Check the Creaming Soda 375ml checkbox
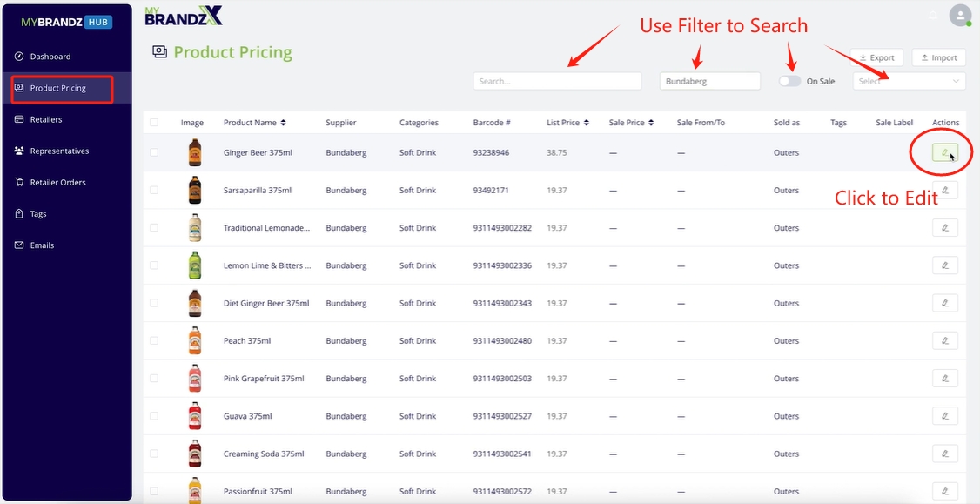Viewport: 980px width, 504px height. click(154, 454)
